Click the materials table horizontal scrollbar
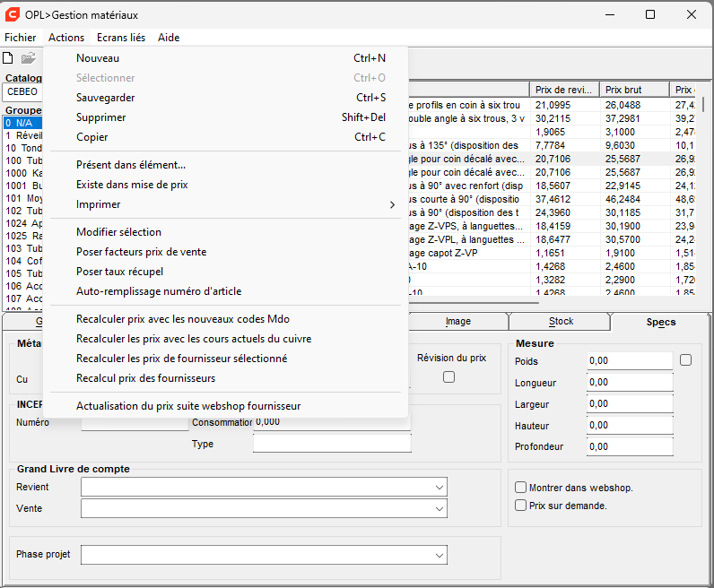Image resolution: width=714 pixels, height=588 pixels. point(474,302)
